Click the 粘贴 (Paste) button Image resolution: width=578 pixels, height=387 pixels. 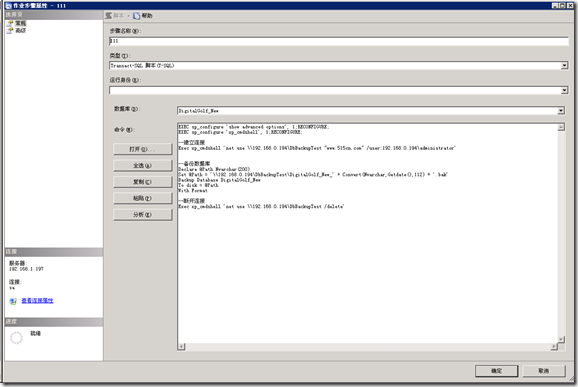pos(143,198)
